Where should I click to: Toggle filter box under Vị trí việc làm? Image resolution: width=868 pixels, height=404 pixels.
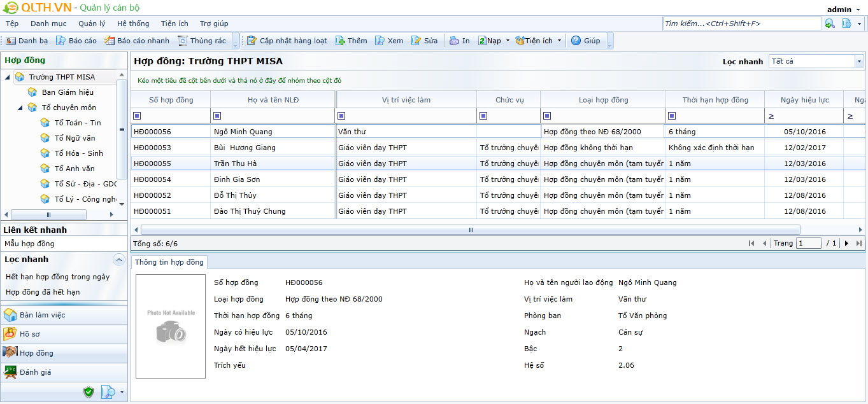[342, 116]
